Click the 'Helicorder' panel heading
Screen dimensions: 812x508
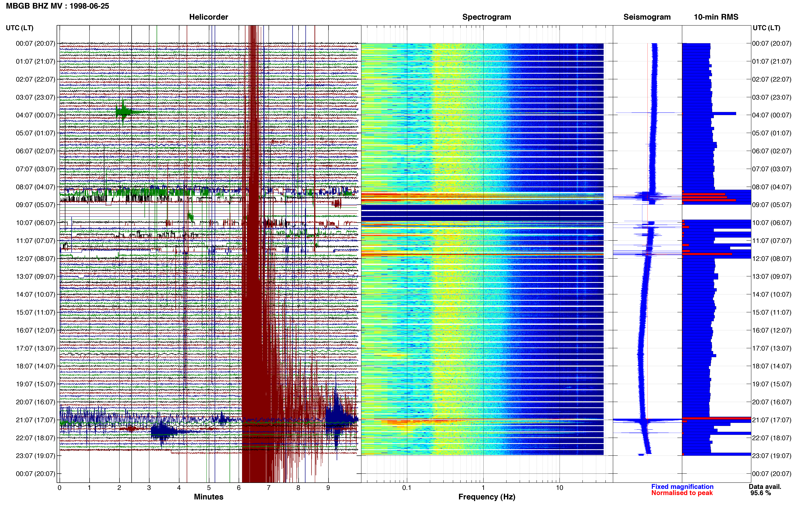tap(209, 17)
